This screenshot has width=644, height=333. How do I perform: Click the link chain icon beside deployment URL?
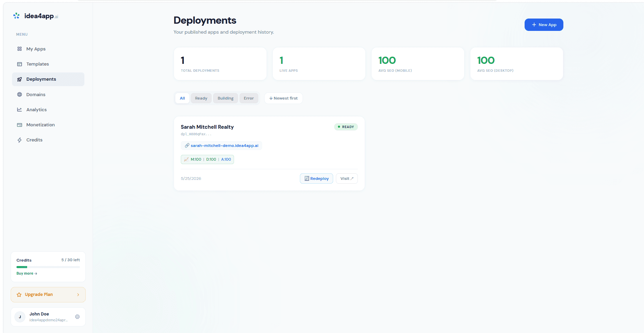tap(187, 146)
